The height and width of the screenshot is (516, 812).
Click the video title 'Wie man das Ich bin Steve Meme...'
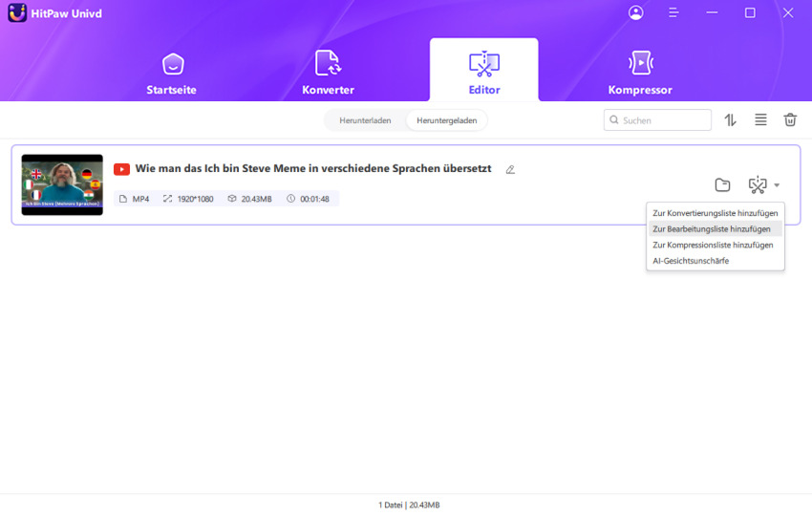[x=313, y=168]
